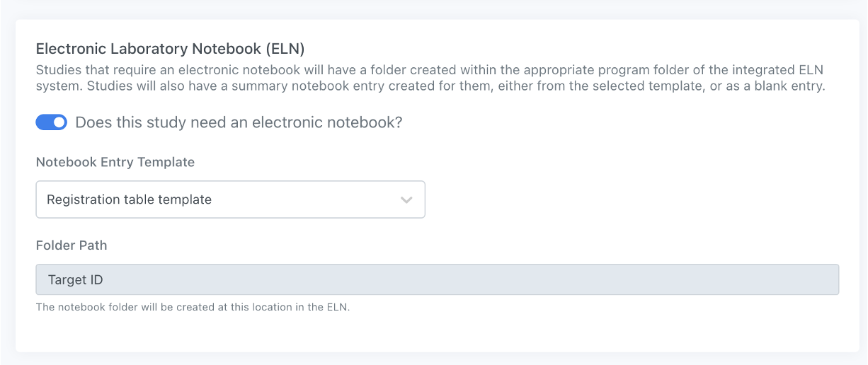This screenshot has height=365, width=868.
Task: Click the helper text below Folder Path
Action: (x=193, y=308)
